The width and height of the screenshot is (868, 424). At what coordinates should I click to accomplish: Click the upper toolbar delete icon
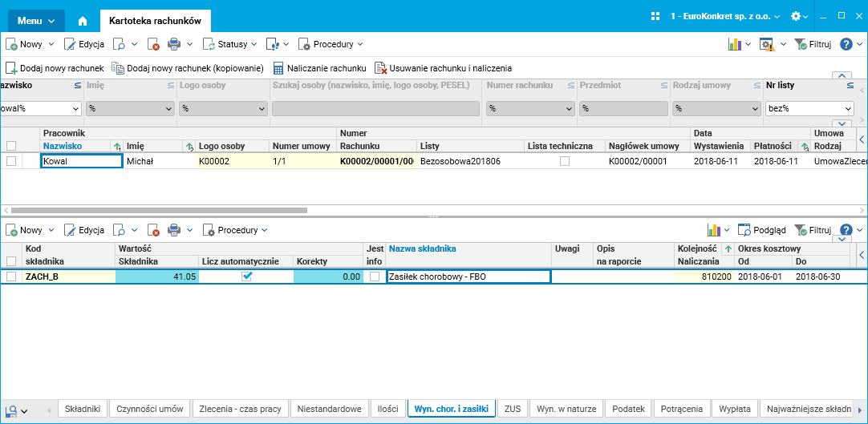152,44
